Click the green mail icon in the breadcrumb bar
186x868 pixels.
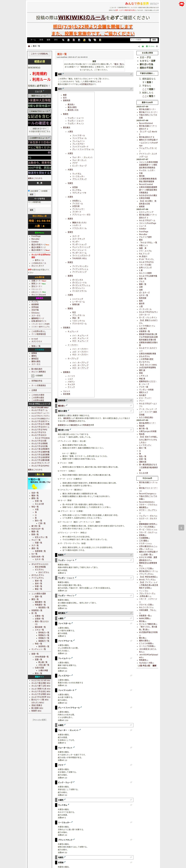point(143,46)
